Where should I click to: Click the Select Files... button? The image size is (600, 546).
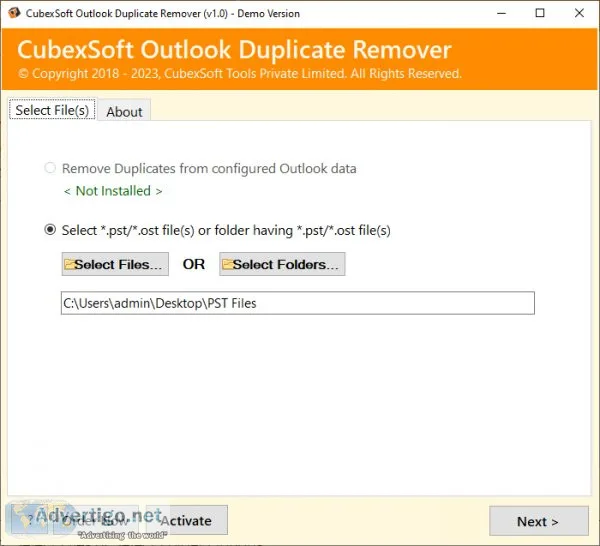click(115, 264)
